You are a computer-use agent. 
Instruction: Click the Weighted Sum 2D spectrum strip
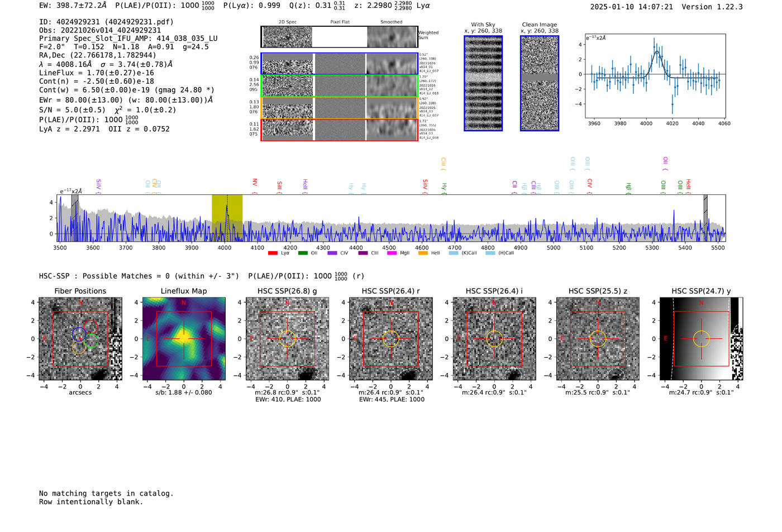tap(340, 37)
